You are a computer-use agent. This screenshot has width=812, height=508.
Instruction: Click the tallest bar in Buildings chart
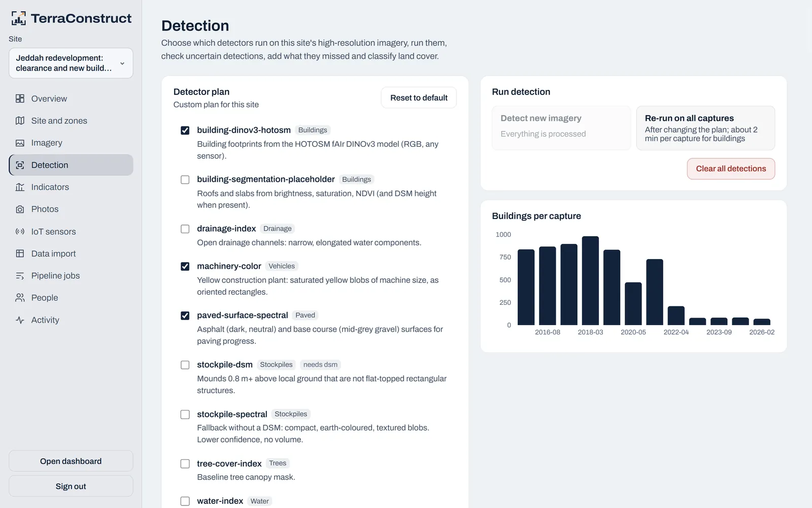click(590, 280)
